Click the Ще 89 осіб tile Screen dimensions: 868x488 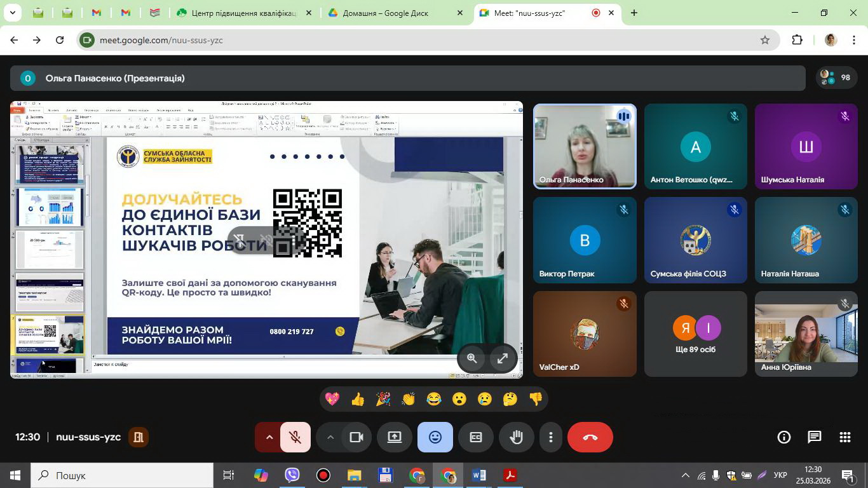coord(695,334)
